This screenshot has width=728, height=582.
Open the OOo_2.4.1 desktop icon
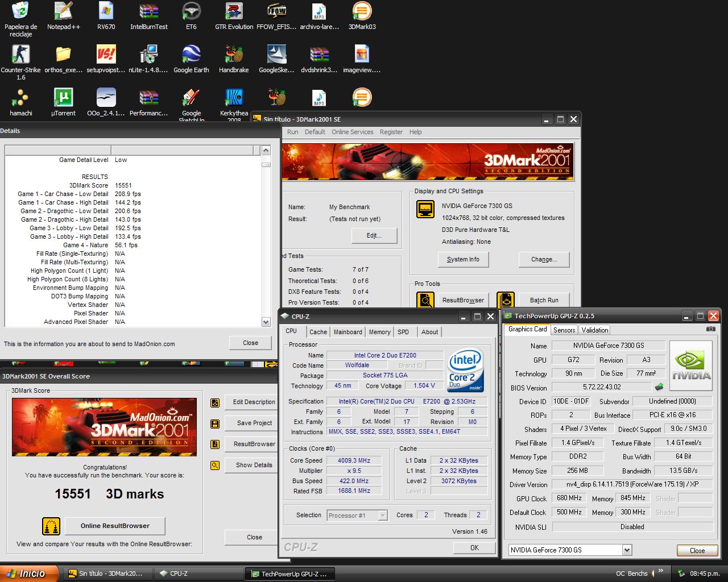pos(106,102)
